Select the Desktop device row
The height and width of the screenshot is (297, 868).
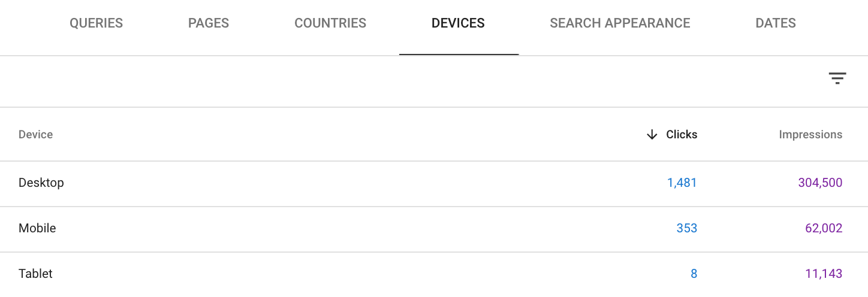pyautogui.click(x=434, y=183)
